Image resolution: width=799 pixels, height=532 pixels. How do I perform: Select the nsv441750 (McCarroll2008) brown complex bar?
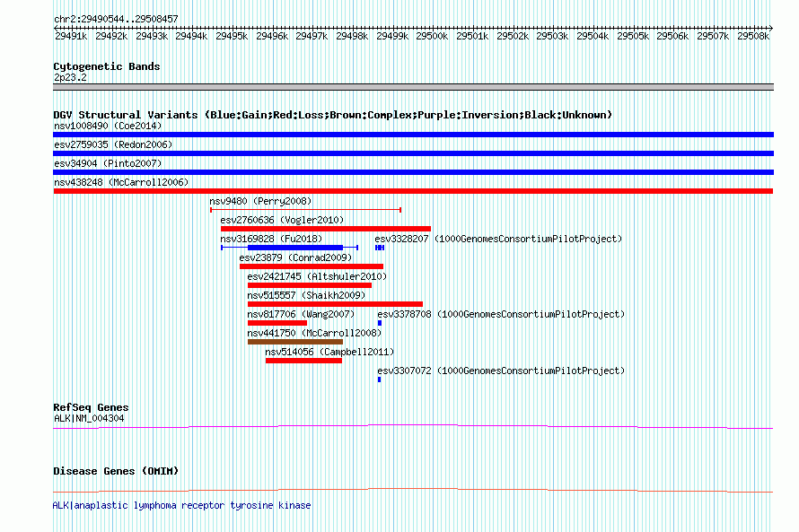pos(295,342)
